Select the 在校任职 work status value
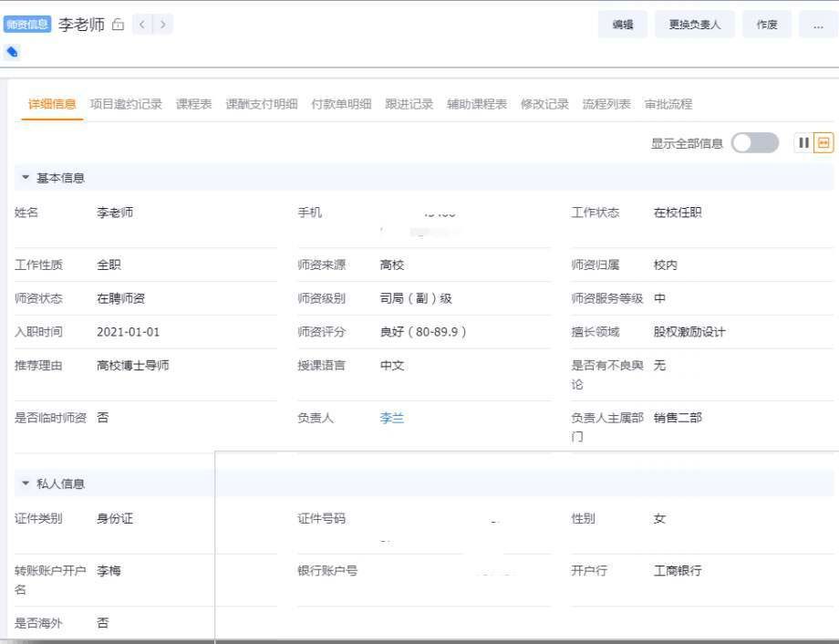Viewport: 839px width, 644px height. point(678,213)
